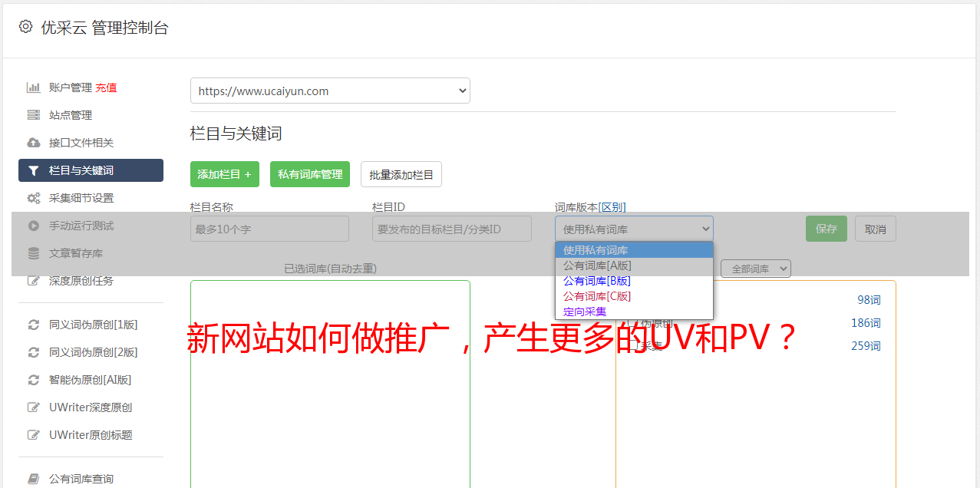Click the 栏目与关键词 page heading

236,134
